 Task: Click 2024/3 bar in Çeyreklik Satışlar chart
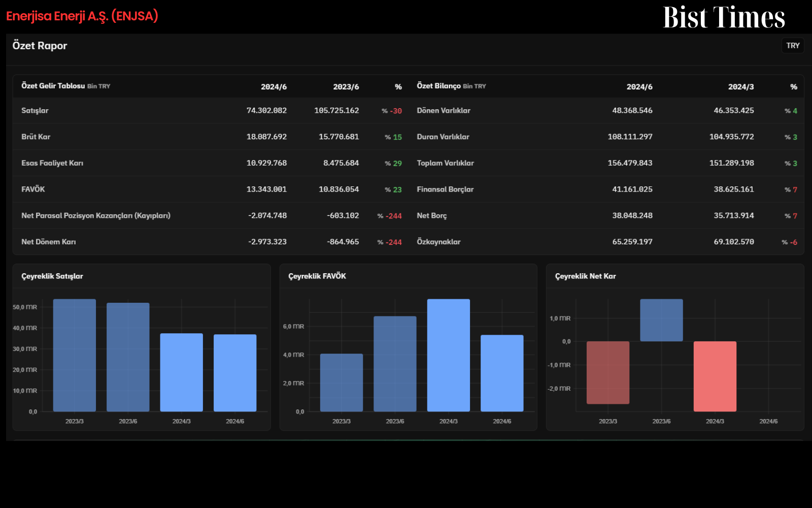[182, 372]
